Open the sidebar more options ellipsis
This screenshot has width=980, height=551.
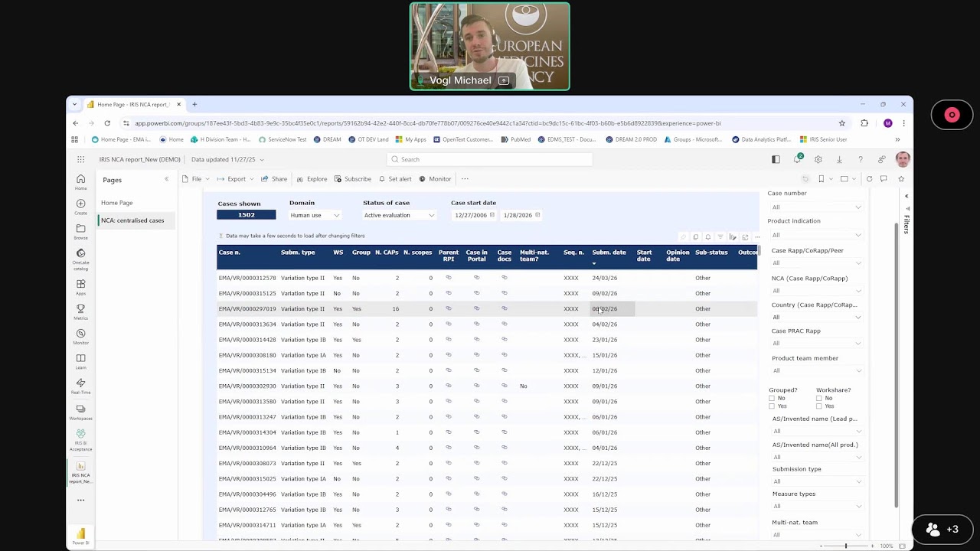pos(80,500)
